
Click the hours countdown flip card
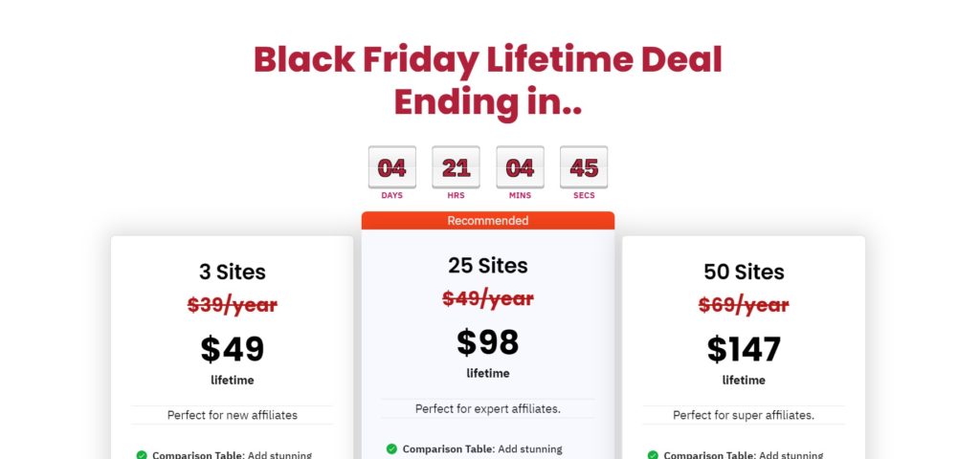click(457, 166)
